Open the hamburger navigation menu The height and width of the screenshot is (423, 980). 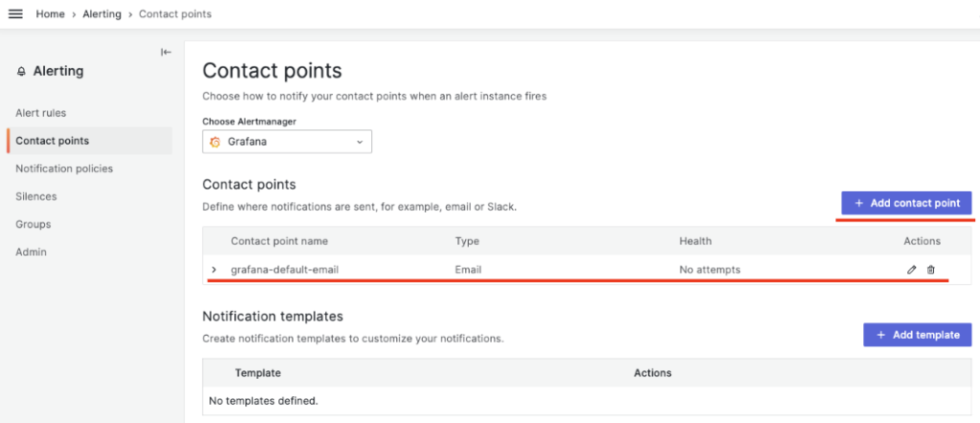pyautogui.click(x=15, y=14)
